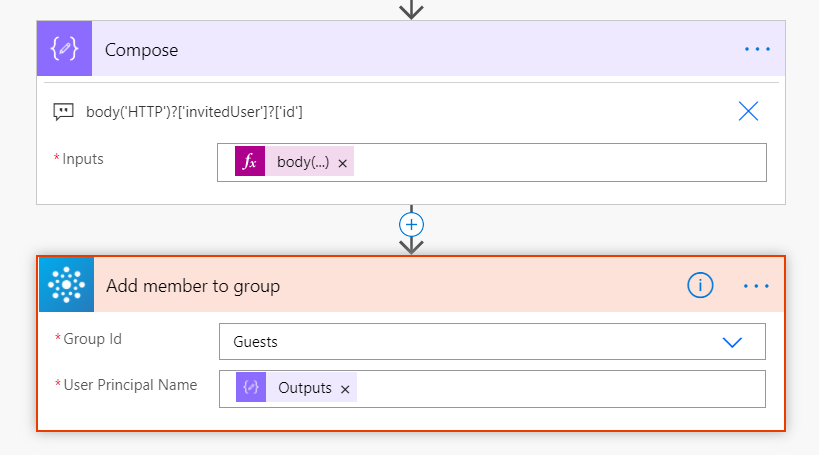Click the arrow connector above Compose
The image size is (819, 455).
point(411,9)
